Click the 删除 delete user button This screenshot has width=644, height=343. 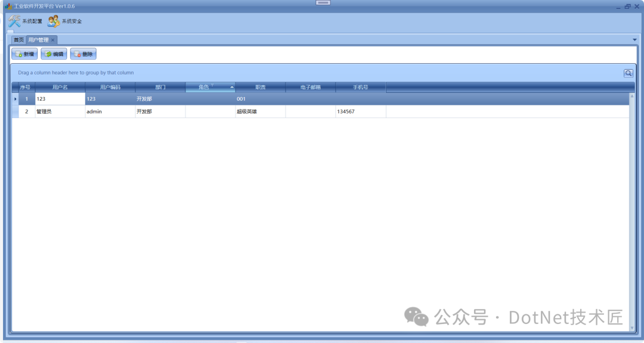tap(83, 54)
